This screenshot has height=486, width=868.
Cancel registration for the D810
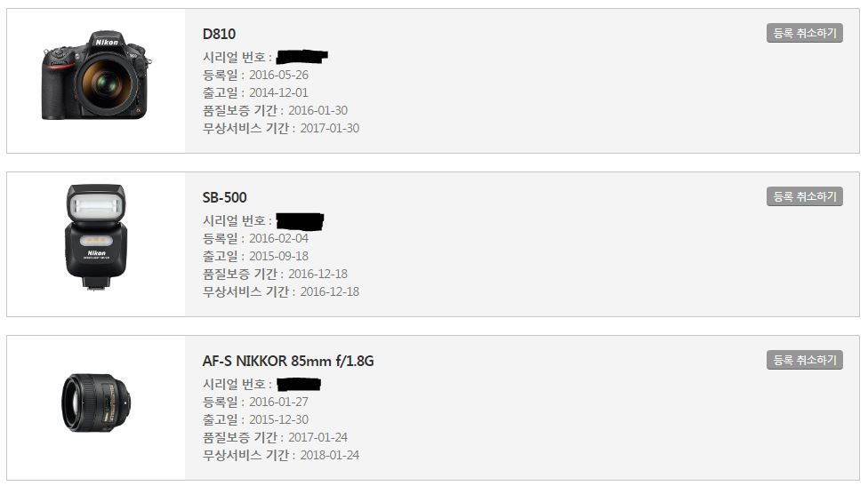(804, 33)
